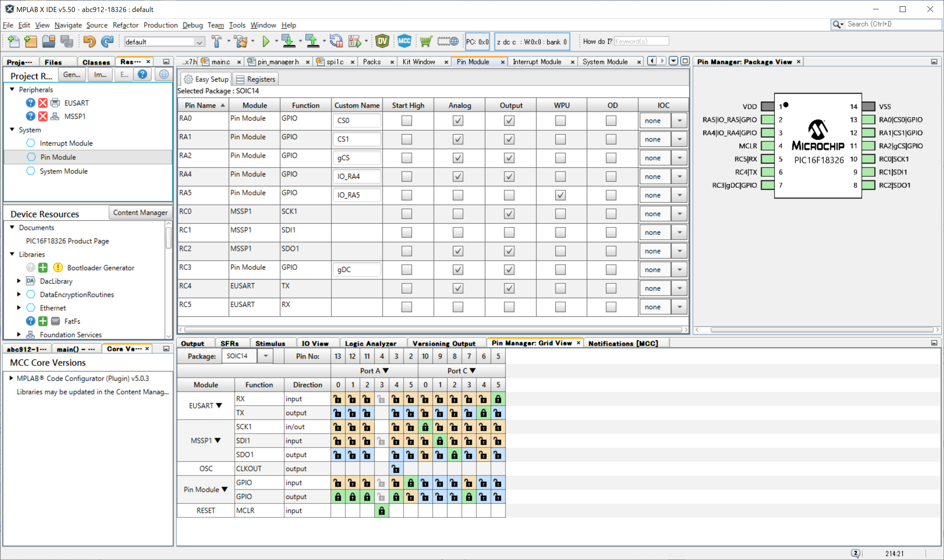
Task: Toggle Output checkbox for RC0
Action: click(509, 214)
